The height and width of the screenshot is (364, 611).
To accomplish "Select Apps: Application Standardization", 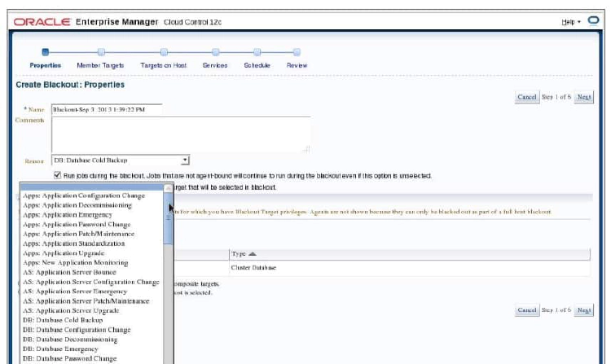I will [x=73, y=243].
